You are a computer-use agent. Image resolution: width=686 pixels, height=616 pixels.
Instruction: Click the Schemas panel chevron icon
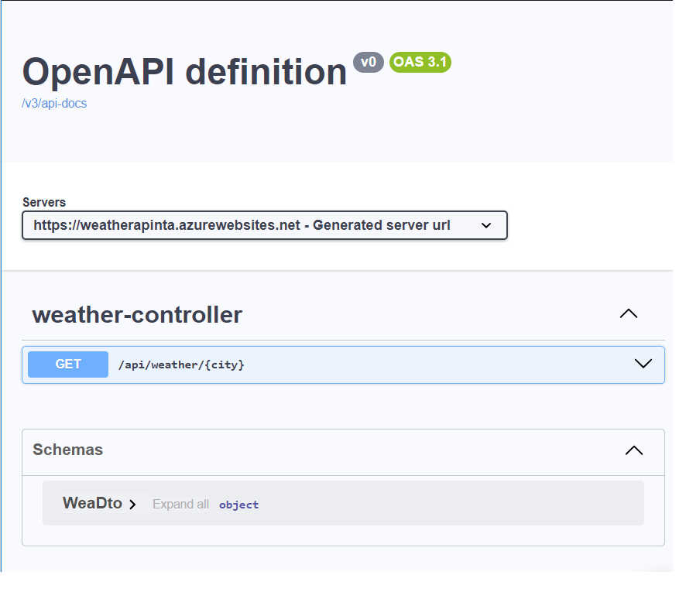pos(633,450)
